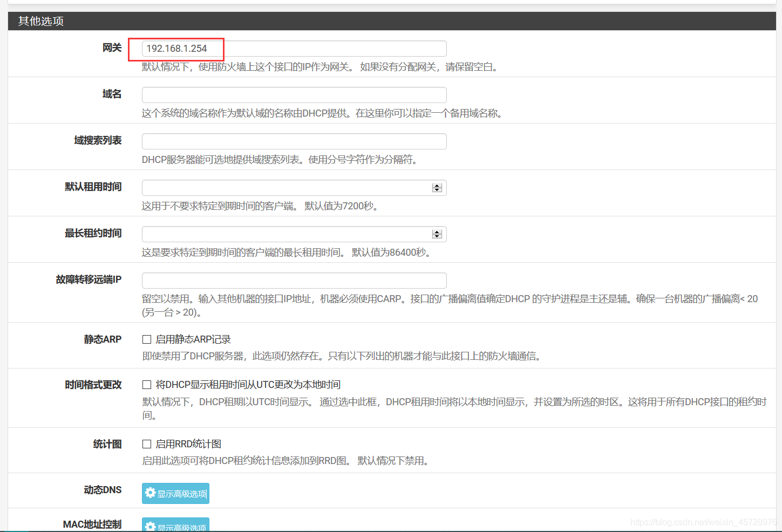
Task: Enable 启用静态ARP记录 checkbox
Action: click(x=147, y=339)
